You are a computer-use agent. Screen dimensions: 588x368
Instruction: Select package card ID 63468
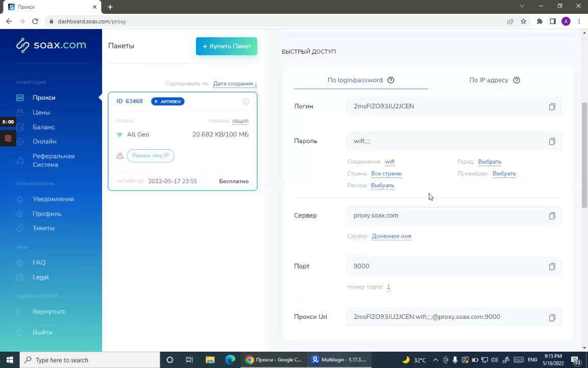(x=183, y=141)
